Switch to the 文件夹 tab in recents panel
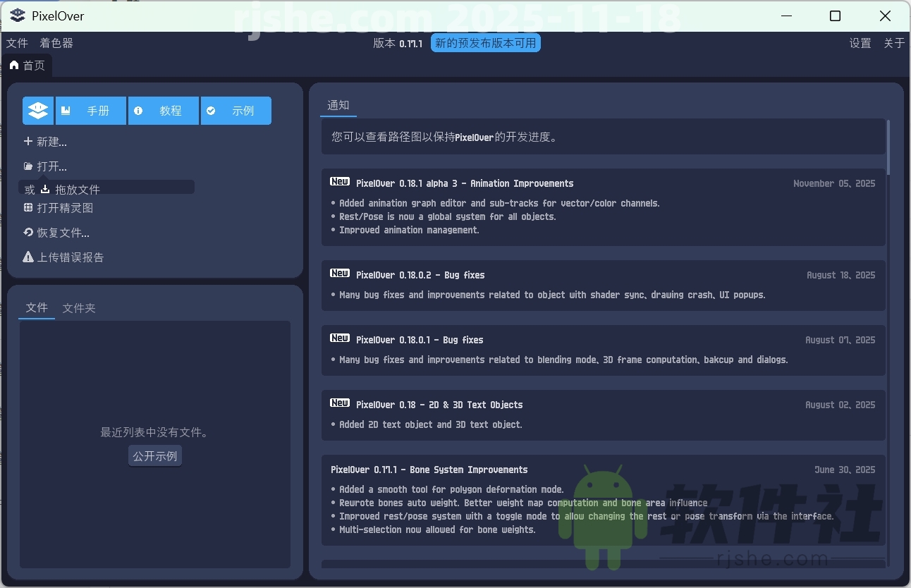The image size is (911, 588). 78,307
